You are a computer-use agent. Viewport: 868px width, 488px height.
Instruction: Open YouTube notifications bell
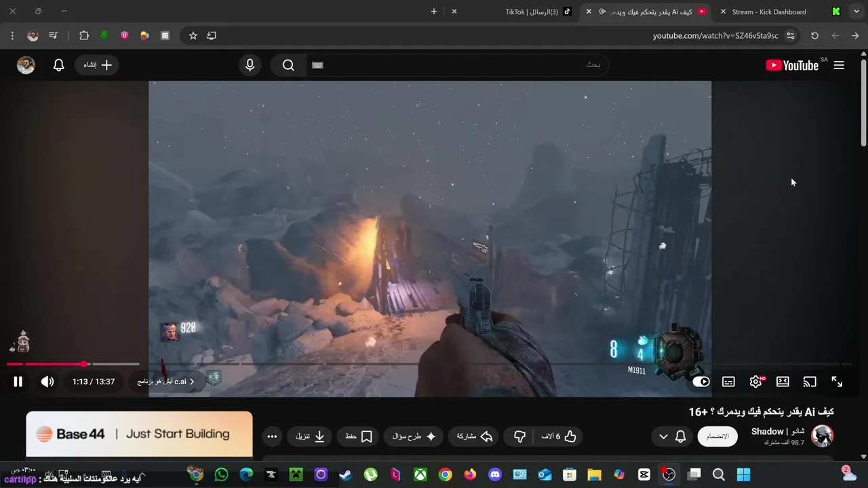coord(59,65)
